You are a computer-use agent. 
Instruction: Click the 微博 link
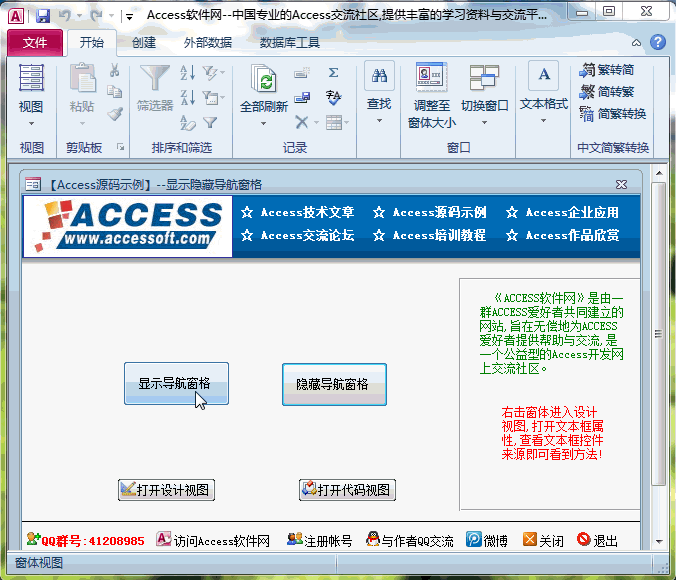(487, 540)
